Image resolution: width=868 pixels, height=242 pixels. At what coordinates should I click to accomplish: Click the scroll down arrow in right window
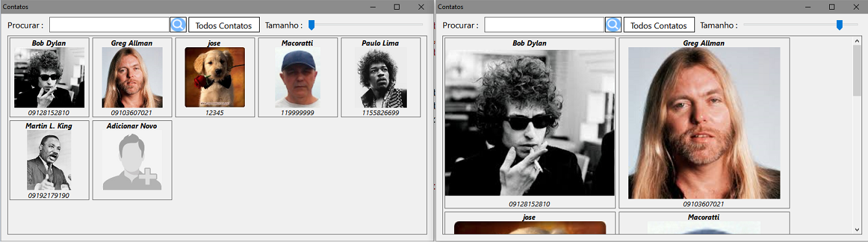(x=857, y=229)
